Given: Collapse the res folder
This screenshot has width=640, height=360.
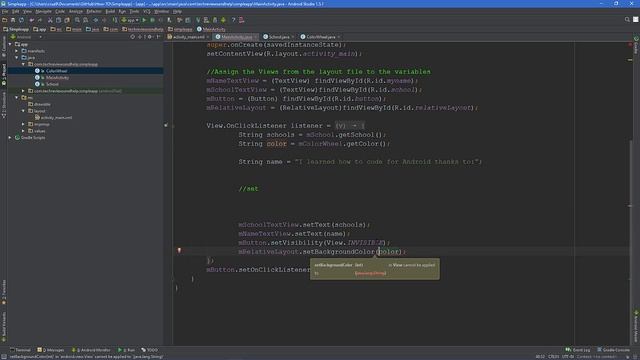Looking at the screenshot, I should pos(17,98).
